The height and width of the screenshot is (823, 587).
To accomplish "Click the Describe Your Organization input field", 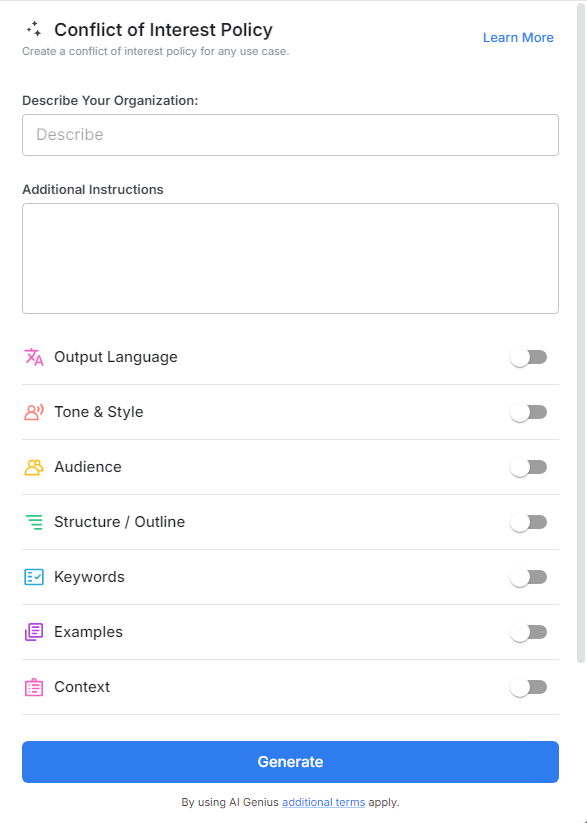I will pyautogui.click(x=290, y=134).
